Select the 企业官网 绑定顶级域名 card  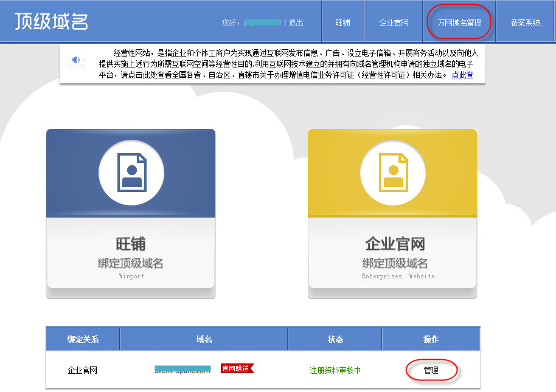point(392,213)
